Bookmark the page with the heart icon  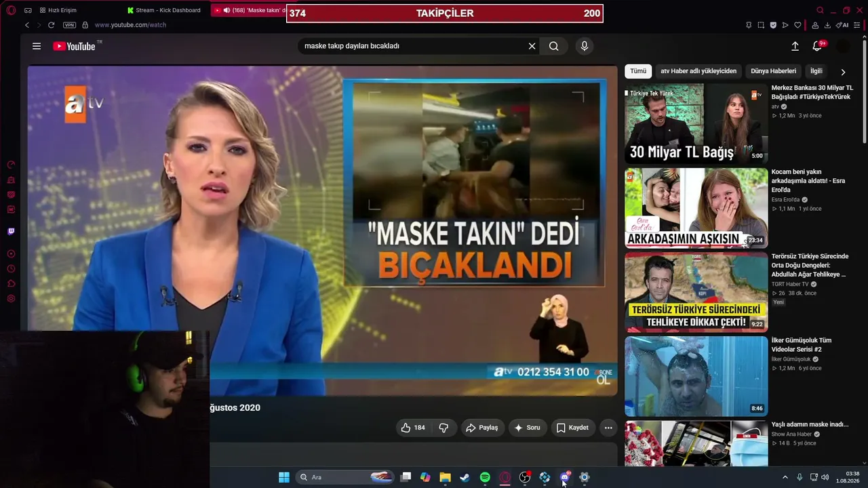pos(797,25)
